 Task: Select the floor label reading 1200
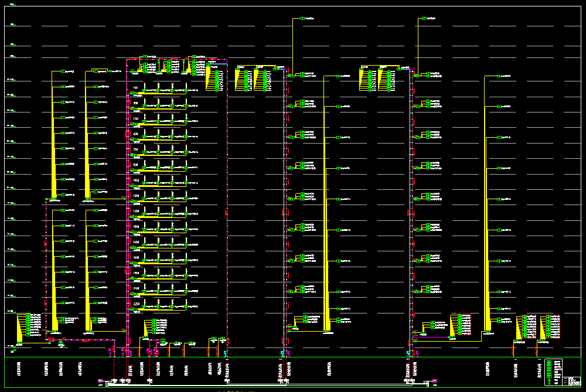(x=136, y=195)
